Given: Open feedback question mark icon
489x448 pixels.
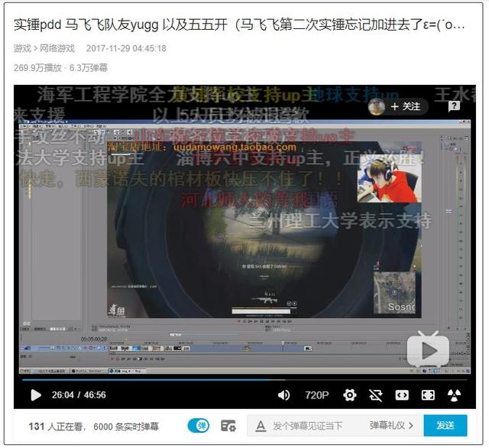Looking at the screenshot, I should click(454, 106).
